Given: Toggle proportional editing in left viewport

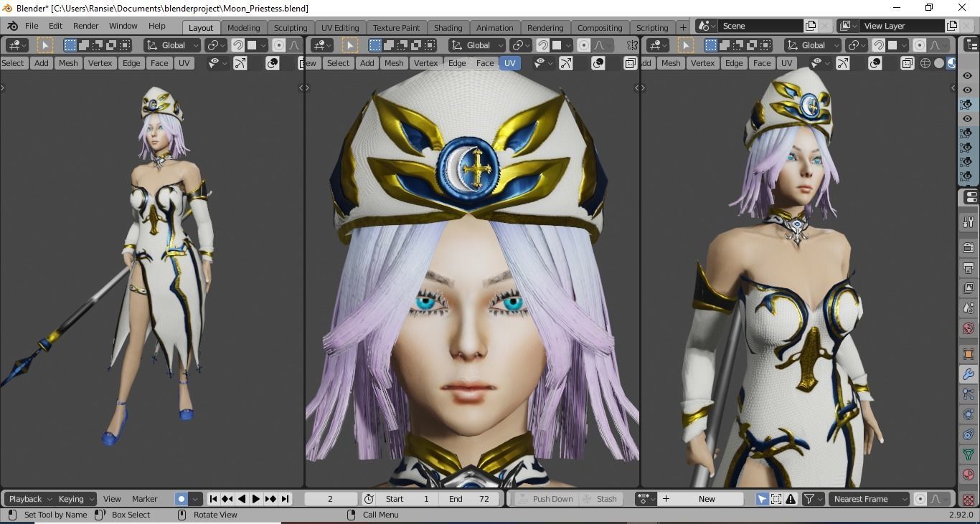Looking at the screenshot, I should pos(279,45).
